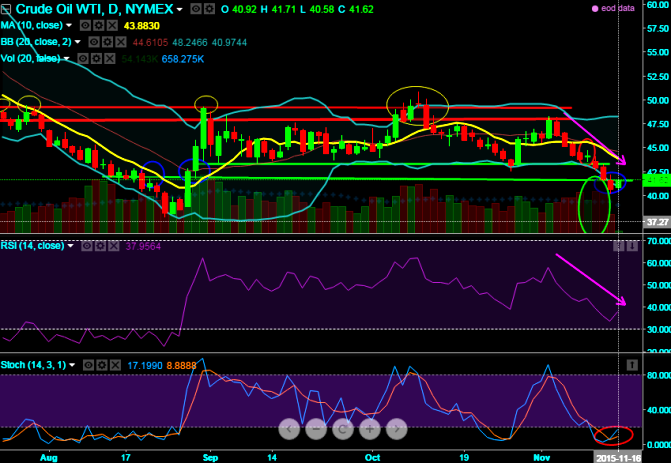Remove the Bollinger Bands indicator
This screenshot has width=671, height=463.
click(x=121, y=42)
